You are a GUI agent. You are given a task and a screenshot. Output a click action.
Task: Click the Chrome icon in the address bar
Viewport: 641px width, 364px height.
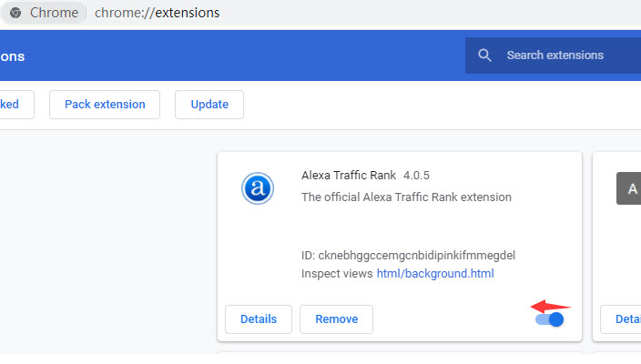click(15, 13)
